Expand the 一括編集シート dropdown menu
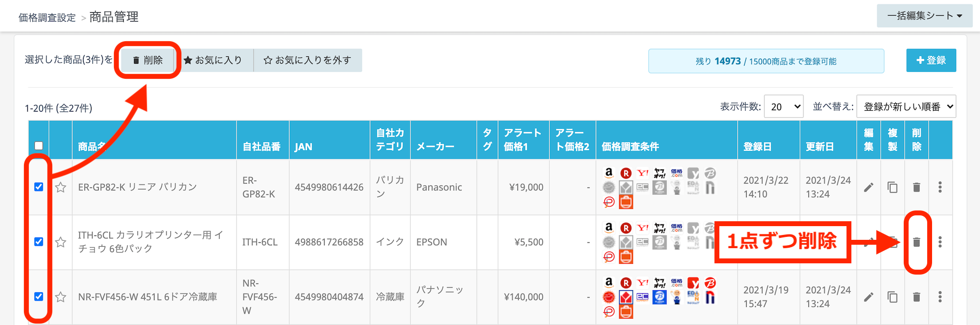Screen dimensions: 980x325 click(924, 16)
